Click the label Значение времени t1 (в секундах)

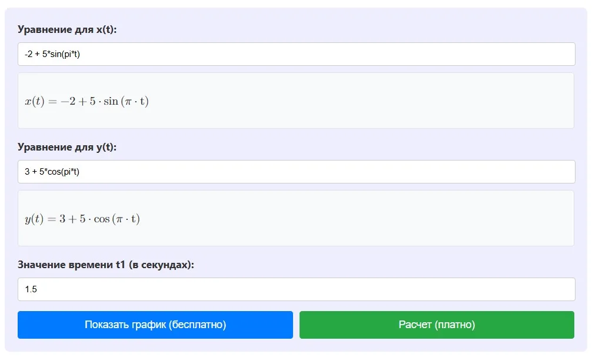click(x=106, y=265)
